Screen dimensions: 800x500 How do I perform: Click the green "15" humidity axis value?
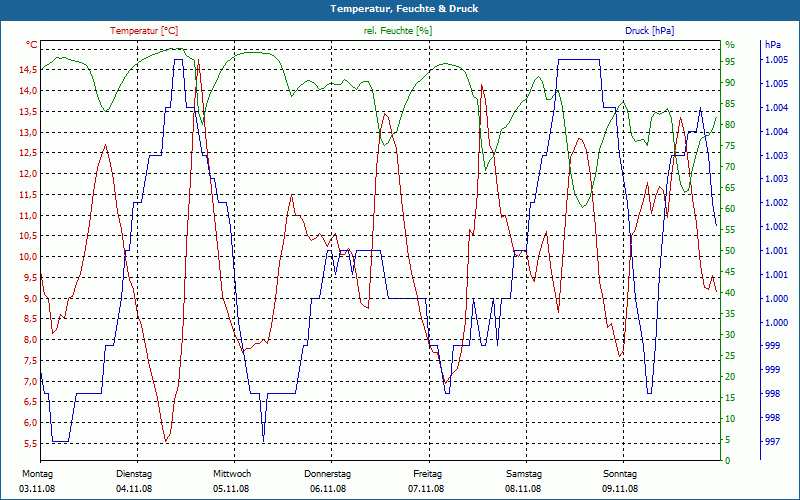click(730, 397)
